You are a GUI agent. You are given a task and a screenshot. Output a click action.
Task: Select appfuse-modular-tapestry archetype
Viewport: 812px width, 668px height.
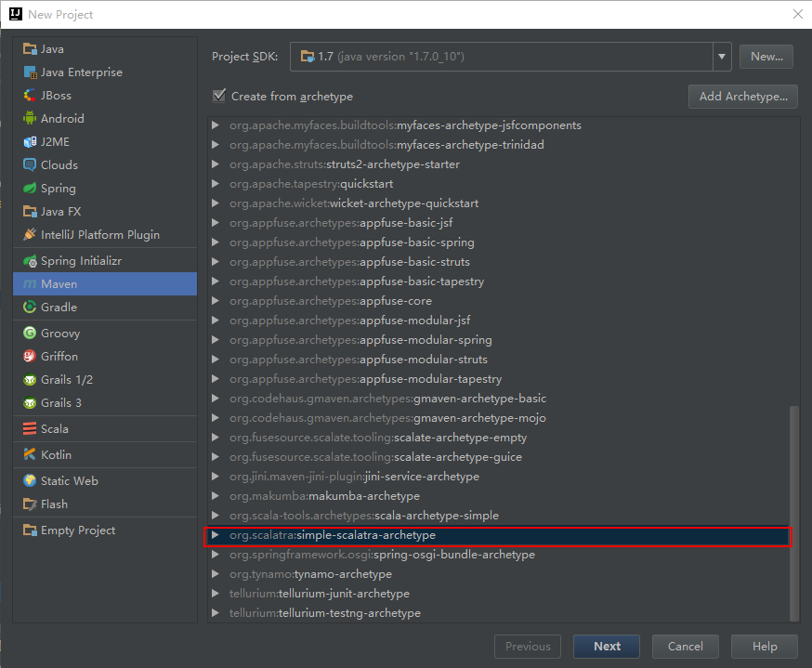click(x=499, y=379)
